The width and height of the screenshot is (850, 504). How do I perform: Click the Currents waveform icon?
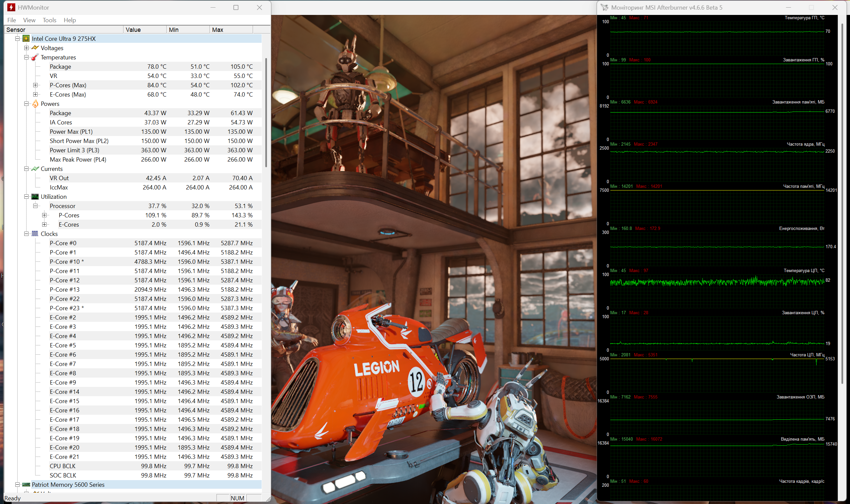click(35, 169)
